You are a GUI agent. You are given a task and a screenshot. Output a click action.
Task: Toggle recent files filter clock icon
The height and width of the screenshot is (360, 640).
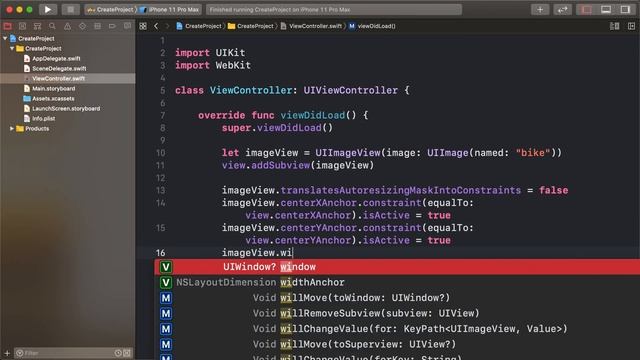(118, 353)
